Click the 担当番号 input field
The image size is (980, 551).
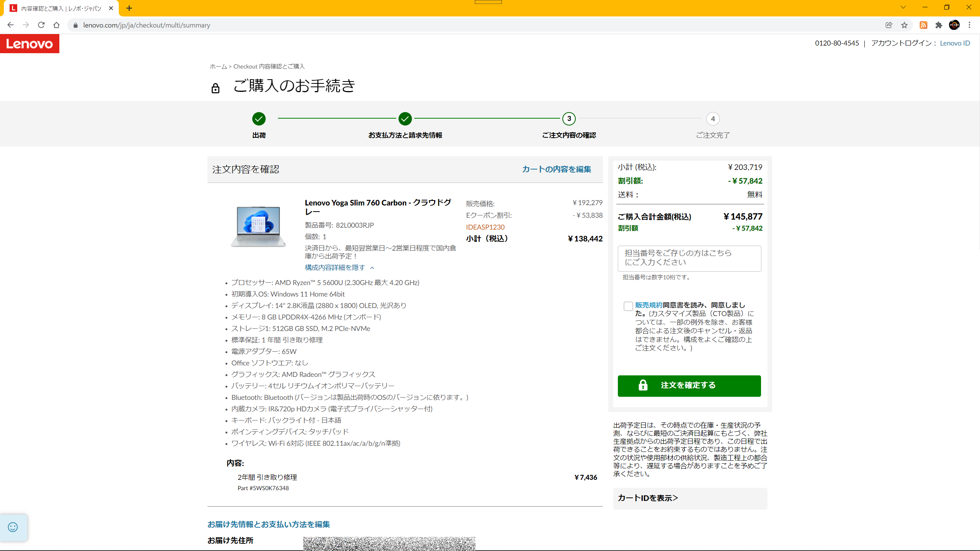(689, 259)
